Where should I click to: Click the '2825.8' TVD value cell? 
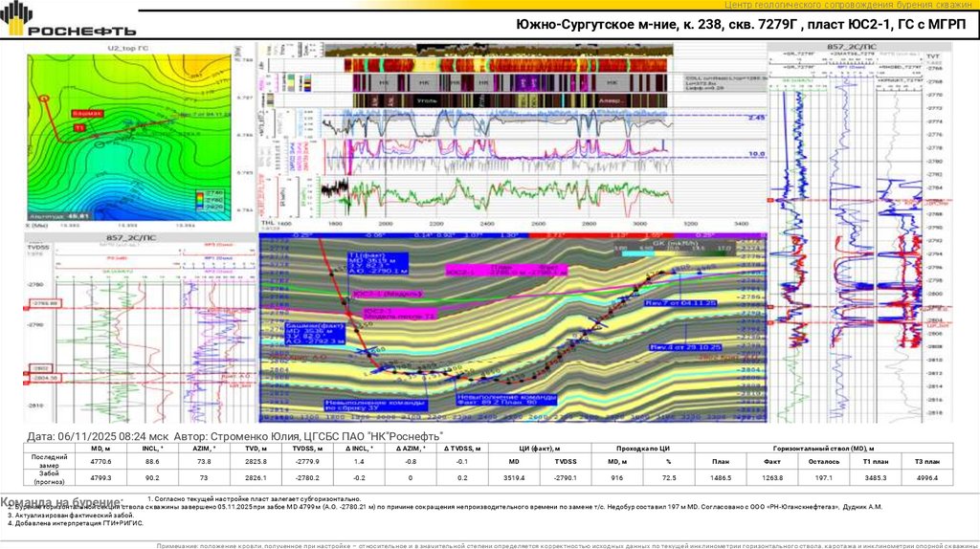pos(256,462)
